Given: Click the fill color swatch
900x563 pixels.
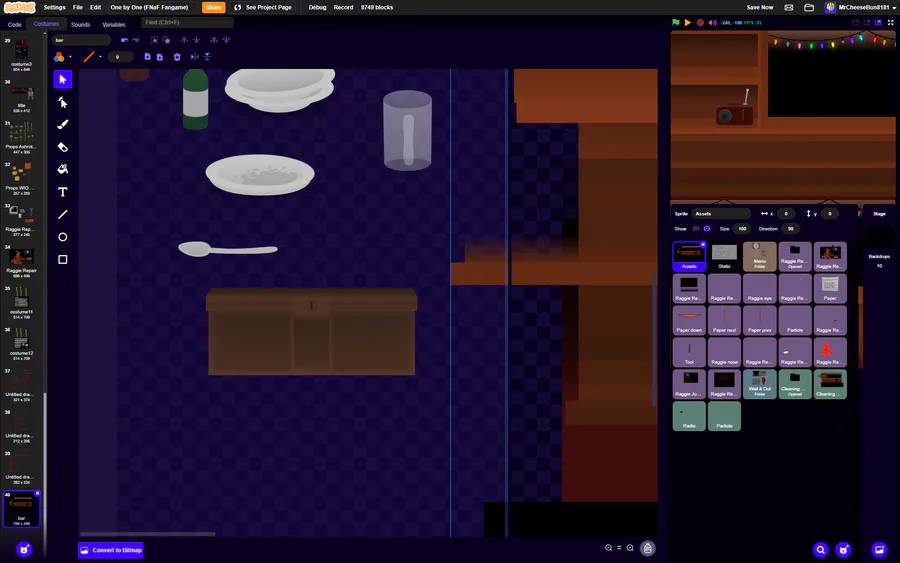Looking at the screenshot, I should point(59,57).
